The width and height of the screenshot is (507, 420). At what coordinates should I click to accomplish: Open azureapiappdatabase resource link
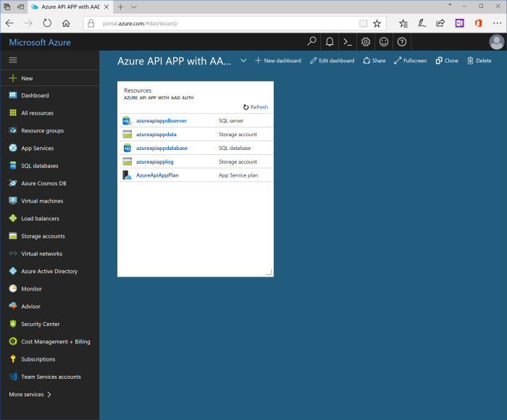162,148
